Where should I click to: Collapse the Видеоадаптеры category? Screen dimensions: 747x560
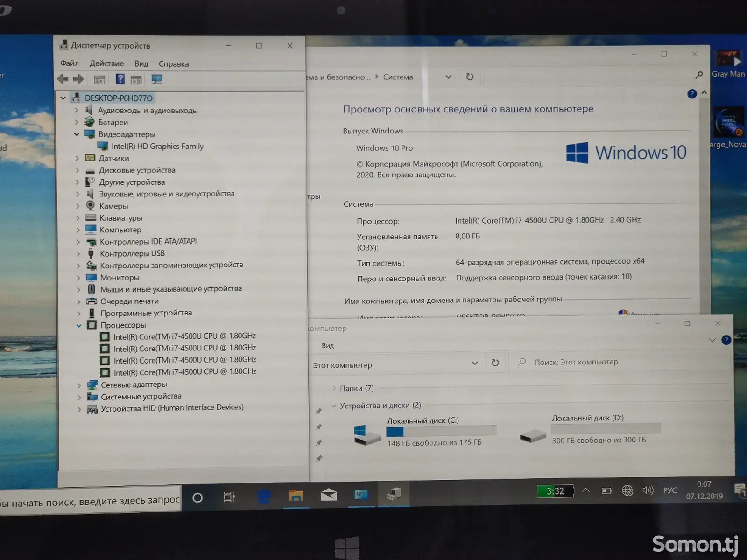click(x=77, y=134)
